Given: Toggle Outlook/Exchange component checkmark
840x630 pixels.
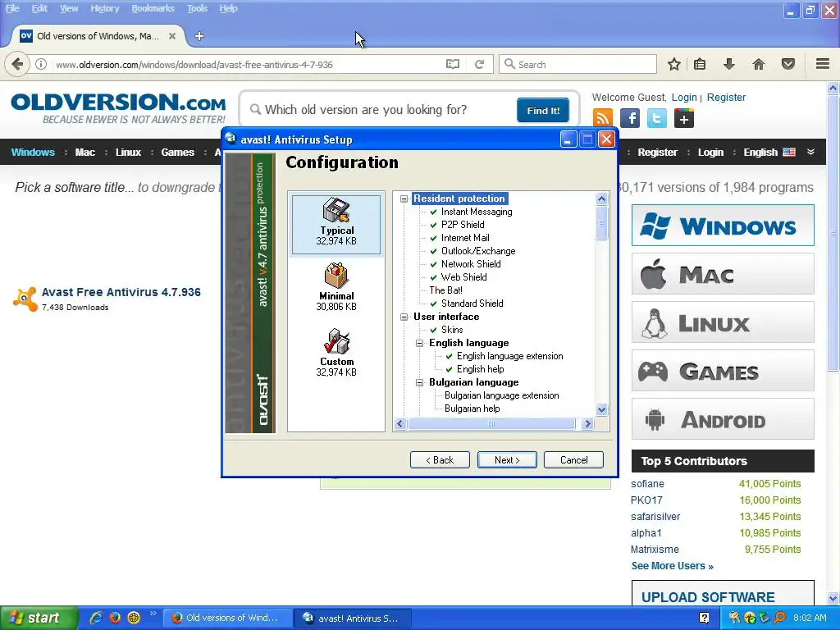Looking at the screenshot, I should (x=434, y=251).
